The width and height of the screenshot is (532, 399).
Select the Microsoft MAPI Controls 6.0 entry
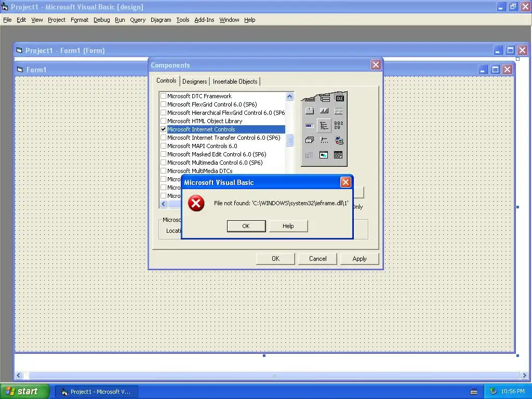[202, 146]
